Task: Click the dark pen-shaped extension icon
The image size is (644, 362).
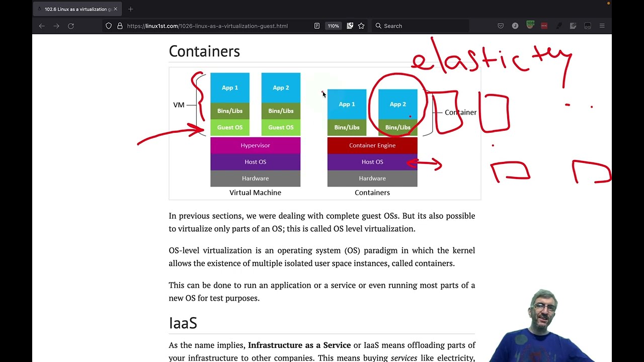Action: coord(558,26)
